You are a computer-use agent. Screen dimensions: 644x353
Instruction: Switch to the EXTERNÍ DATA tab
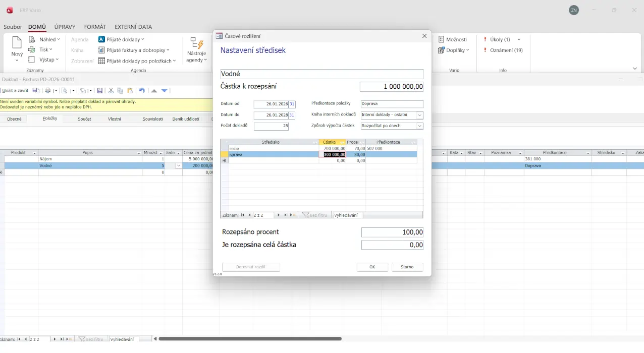[x=133, y=27]
